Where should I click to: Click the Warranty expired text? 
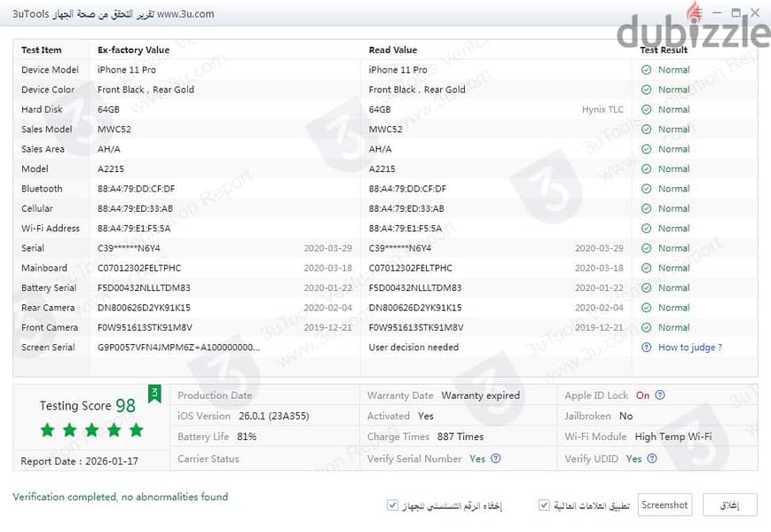(x=480, y=395)
